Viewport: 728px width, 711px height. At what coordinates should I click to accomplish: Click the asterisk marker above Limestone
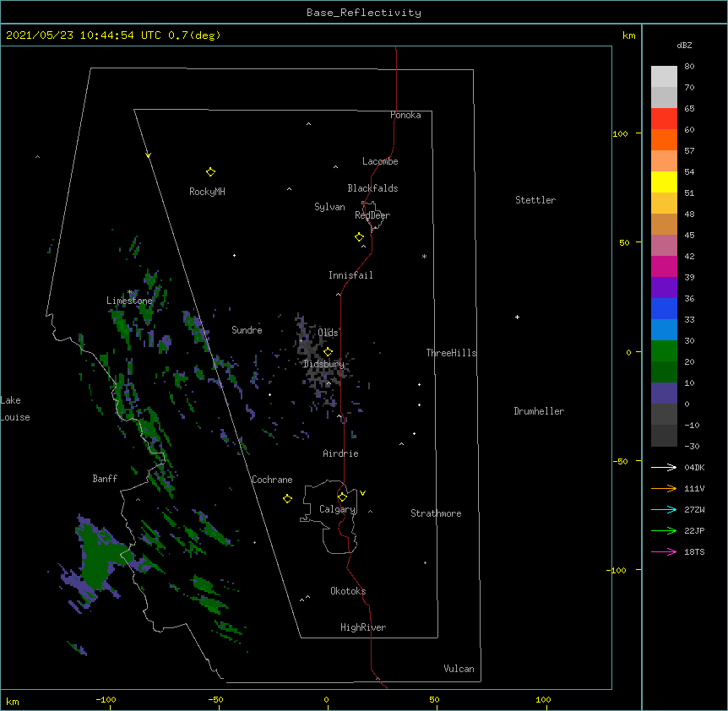[x=130, y=292]
